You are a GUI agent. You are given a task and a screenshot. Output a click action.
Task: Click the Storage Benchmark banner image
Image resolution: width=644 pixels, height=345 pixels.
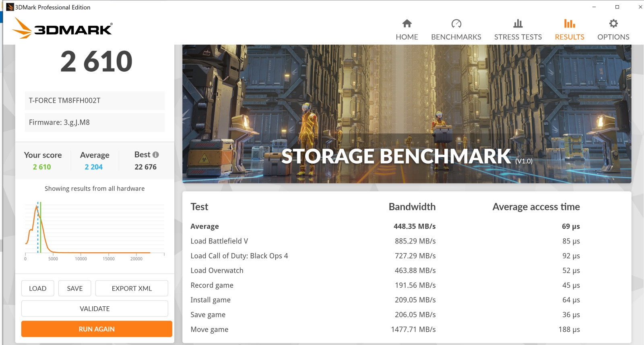tap(407, 114)
